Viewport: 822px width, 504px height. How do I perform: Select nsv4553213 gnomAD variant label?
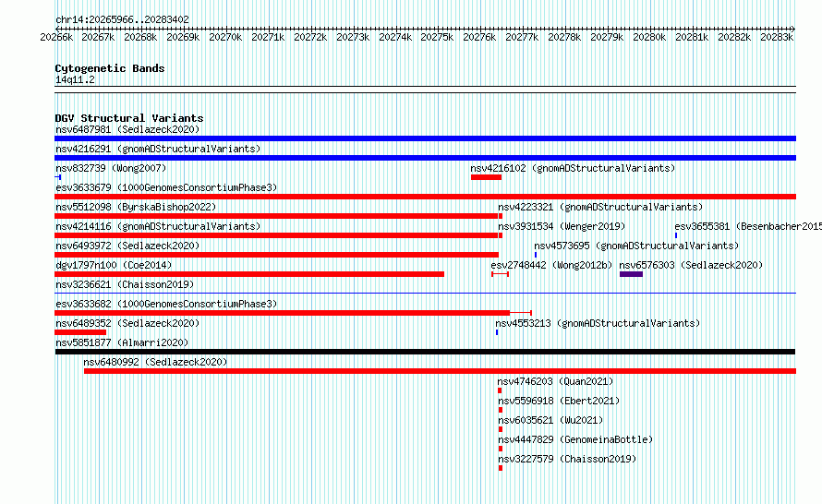pos(598,323)
